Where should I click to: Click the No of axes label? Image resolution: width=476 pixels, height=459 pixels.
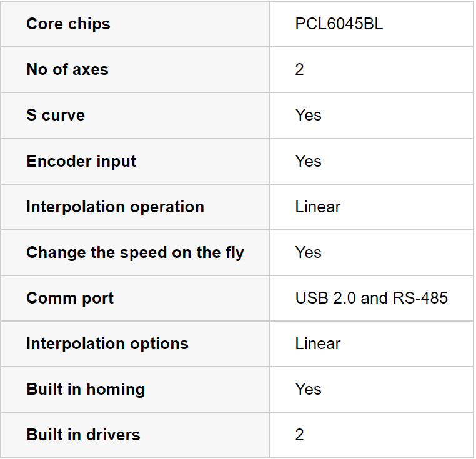pyautogui.click(x=67, y=69)
